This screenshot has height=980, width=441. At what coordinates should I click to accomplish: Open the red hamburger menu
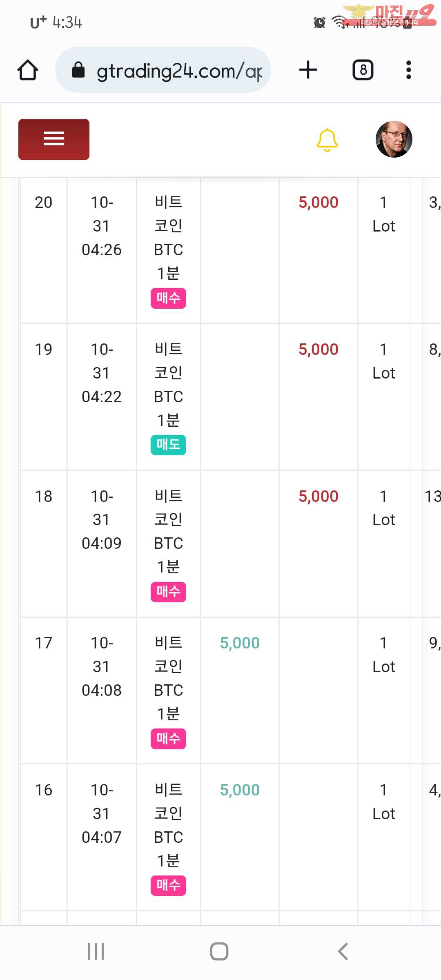point(54,139)
